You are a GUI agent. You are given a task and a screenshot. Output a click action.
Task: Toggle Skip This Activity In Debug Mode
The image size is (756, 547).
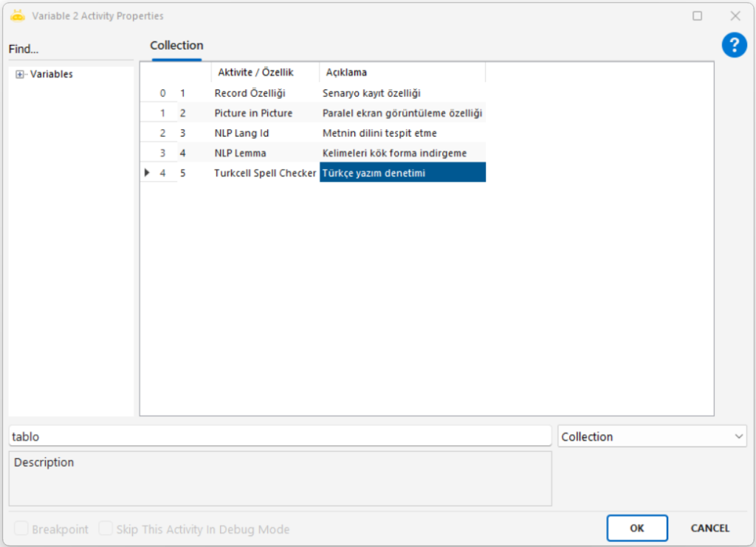[106, 529]
